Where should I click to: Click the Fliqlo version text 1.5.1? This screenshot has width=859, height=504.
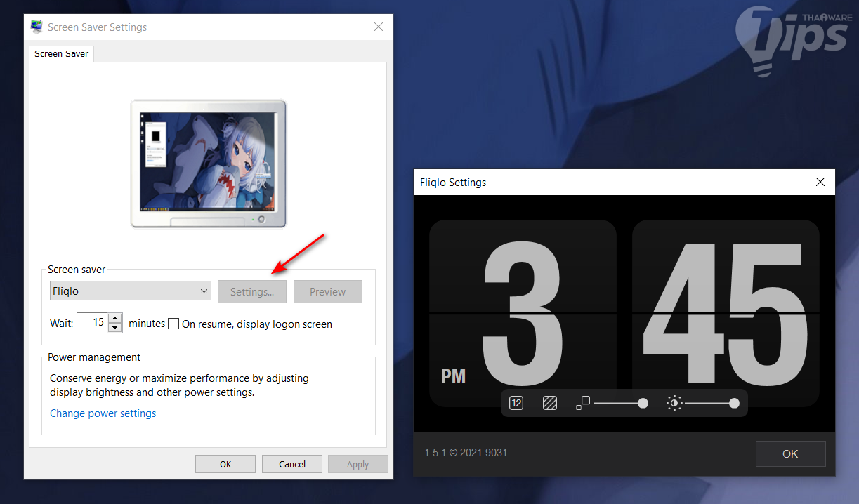coord(466,453)
